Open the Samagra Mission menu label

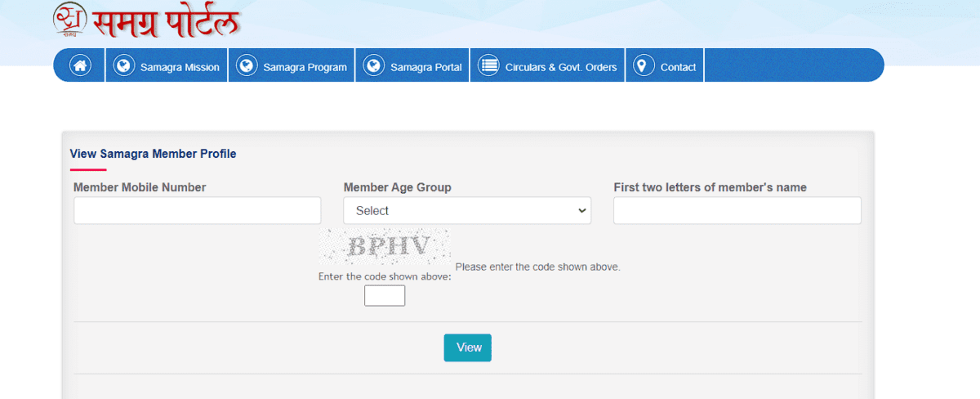[x=180, y=67]
